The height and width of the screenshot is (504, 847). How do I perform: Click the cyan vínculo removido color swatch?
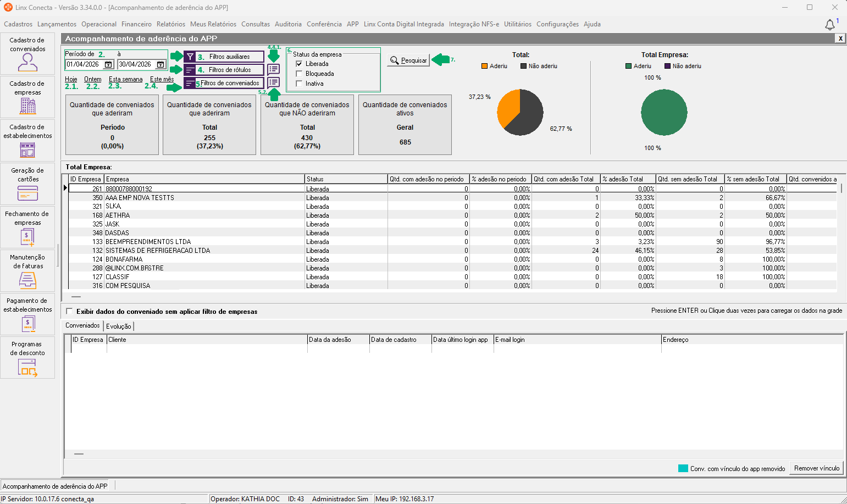[683, 468]
